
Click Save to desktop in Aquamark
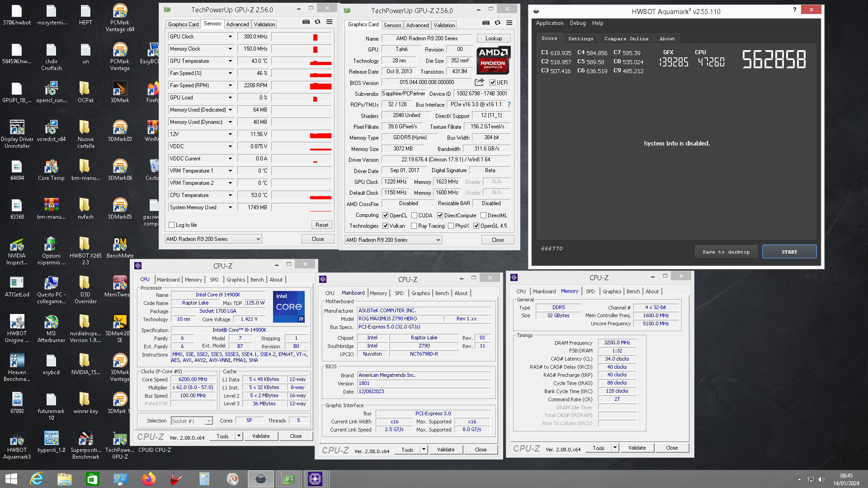pyautogui.click(x=726, y=252)
